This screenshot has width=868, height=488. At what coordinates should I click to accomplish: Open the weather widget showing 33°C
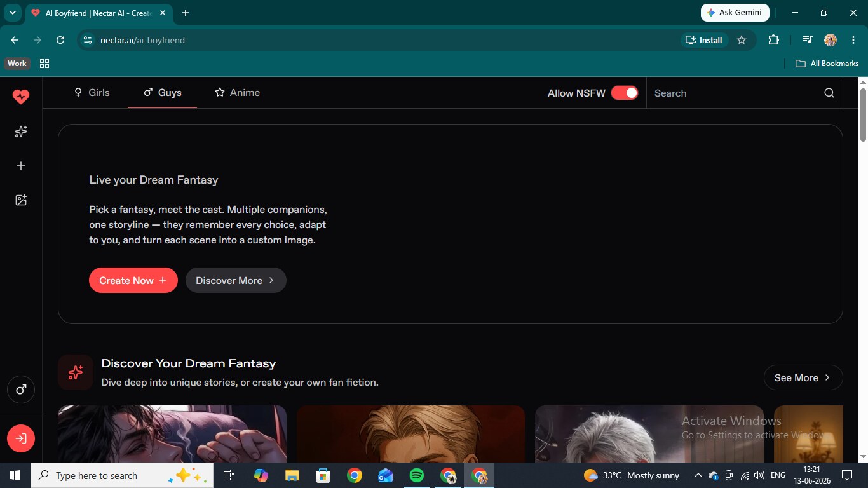click(x=632, y=475)
